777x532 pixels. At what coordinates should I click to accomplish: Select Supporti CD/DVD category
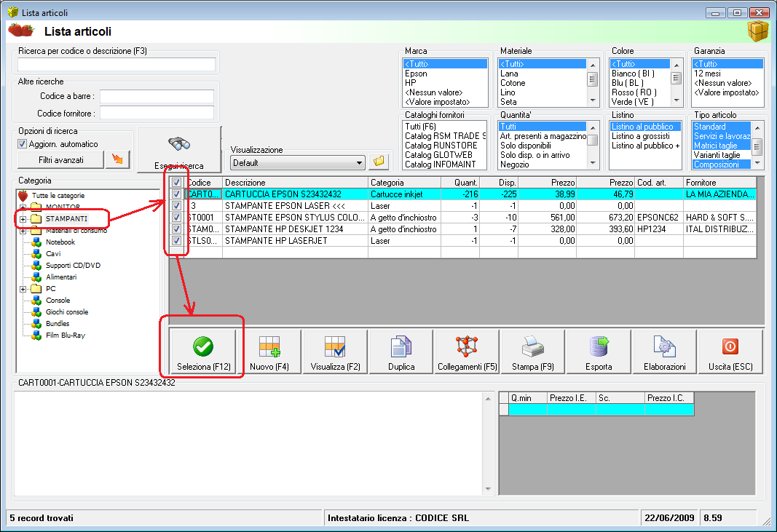73,265
